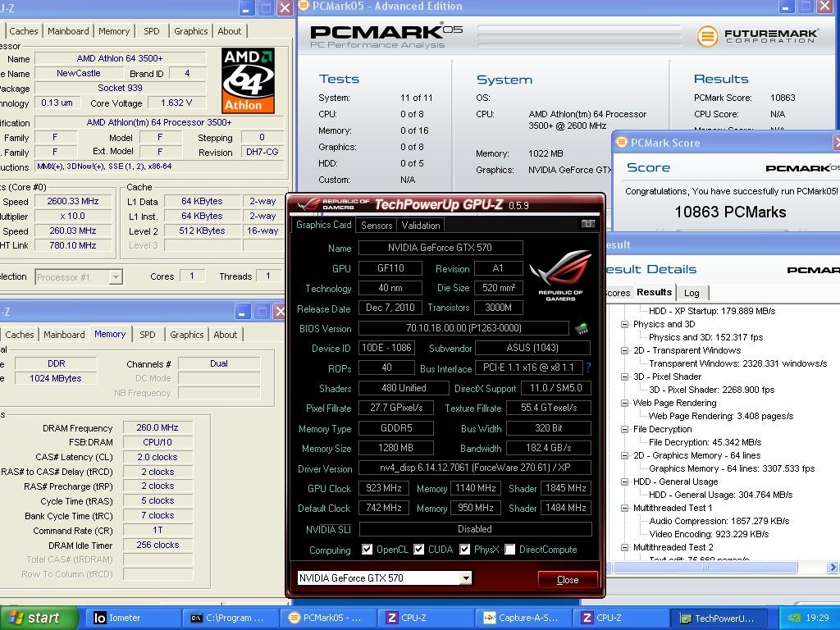Open the second CPU-Z taskbar button
The height and width of the screenshot is (630, 840).
[x=622, y=618]
